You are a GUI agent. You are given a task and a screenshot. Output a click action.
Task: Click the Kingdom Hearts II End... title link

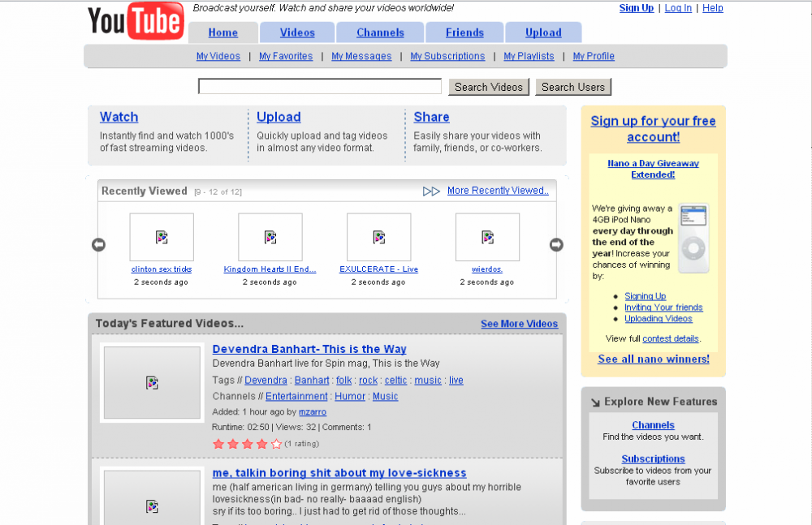tap(270, 269)
